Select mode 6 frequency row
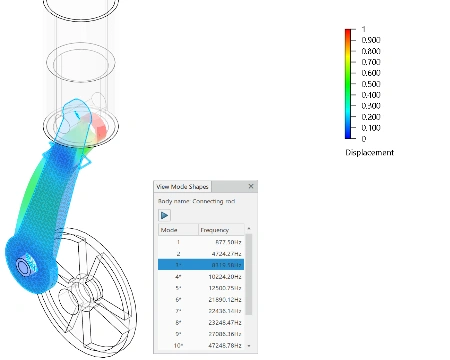The height and width of the screenshot is (360, 450). [201, 300]
